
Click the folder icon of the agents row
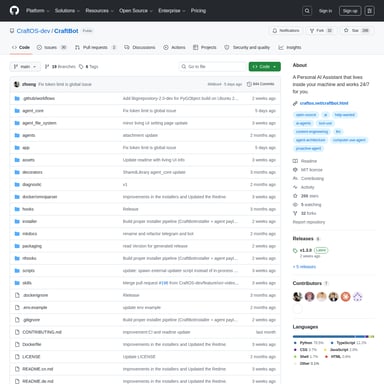click(x=17, y=135)
